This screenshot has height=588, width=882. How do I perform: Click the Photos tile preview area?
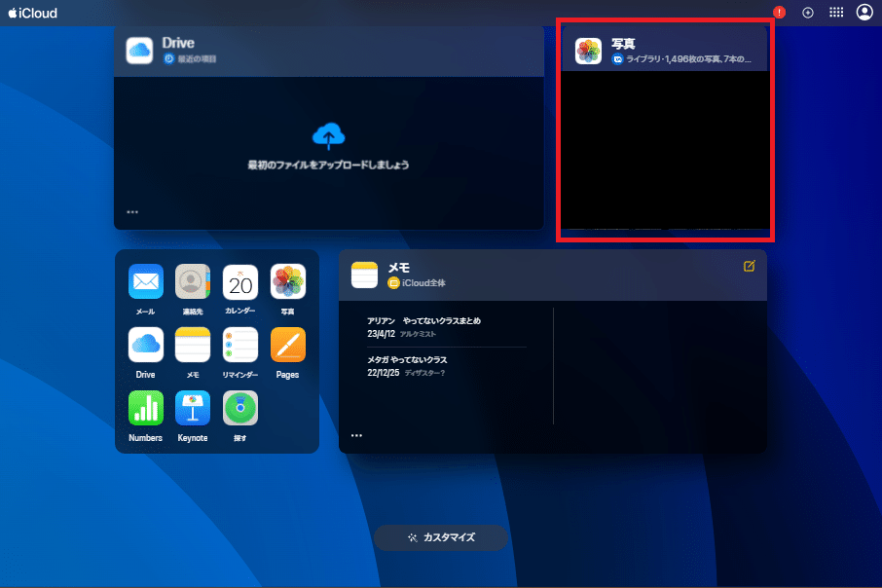tap(665, 150)
